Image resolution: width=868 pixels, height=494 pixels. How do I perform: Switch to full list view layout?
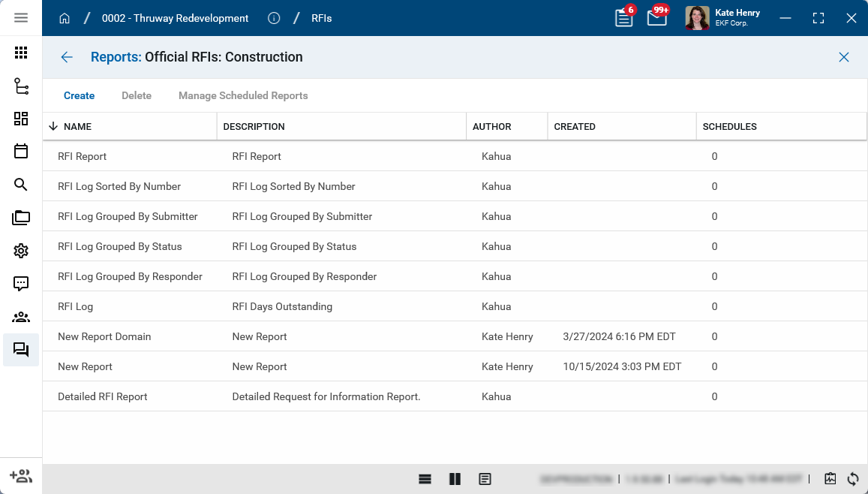click(425, 479)
